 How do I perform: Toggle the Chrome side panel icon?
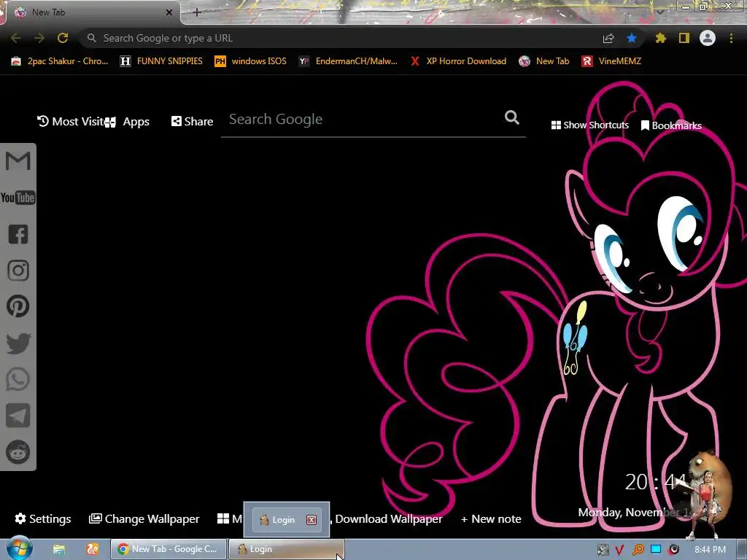(684, 38)
